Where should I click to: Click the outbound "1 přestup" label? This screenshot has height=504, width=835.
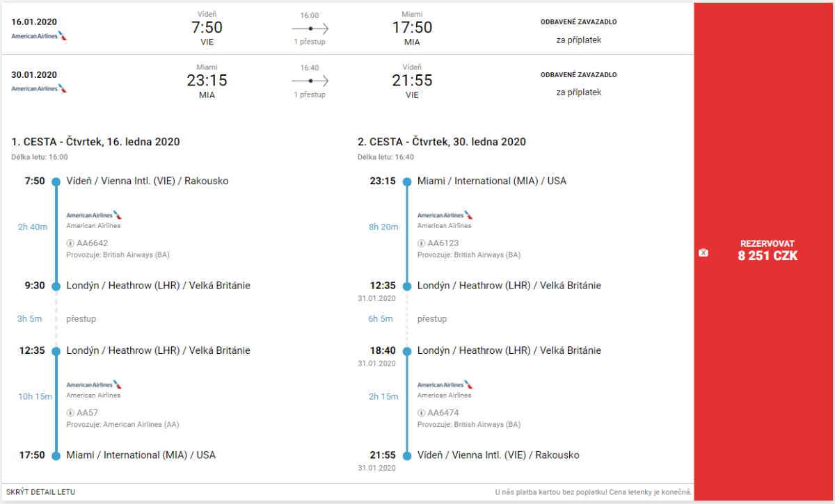[x=310, y=42]
